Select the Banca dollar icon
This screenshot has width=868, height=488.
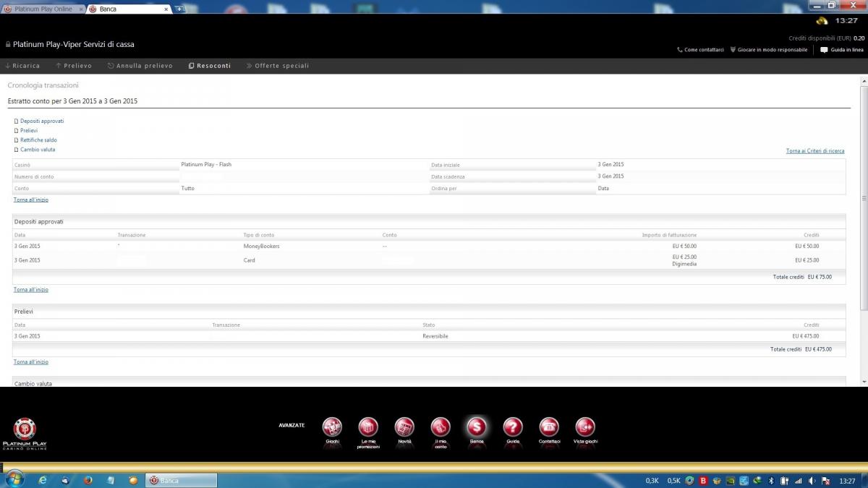477,427
